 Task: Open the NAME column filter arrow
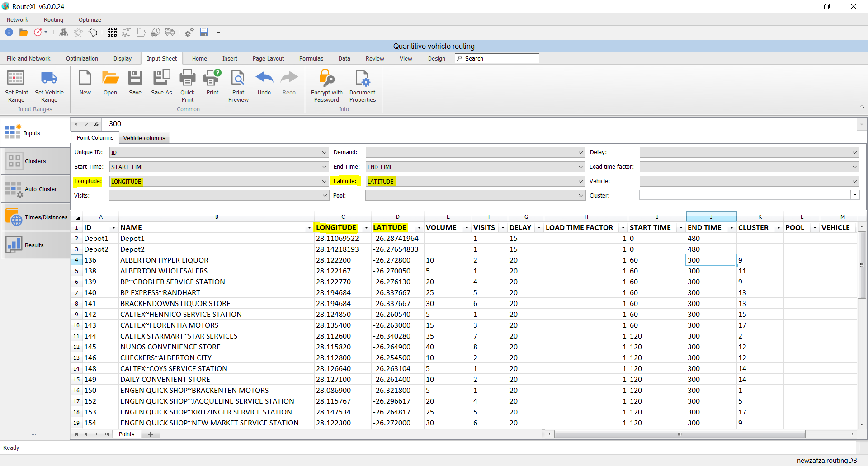coord(309,228)
